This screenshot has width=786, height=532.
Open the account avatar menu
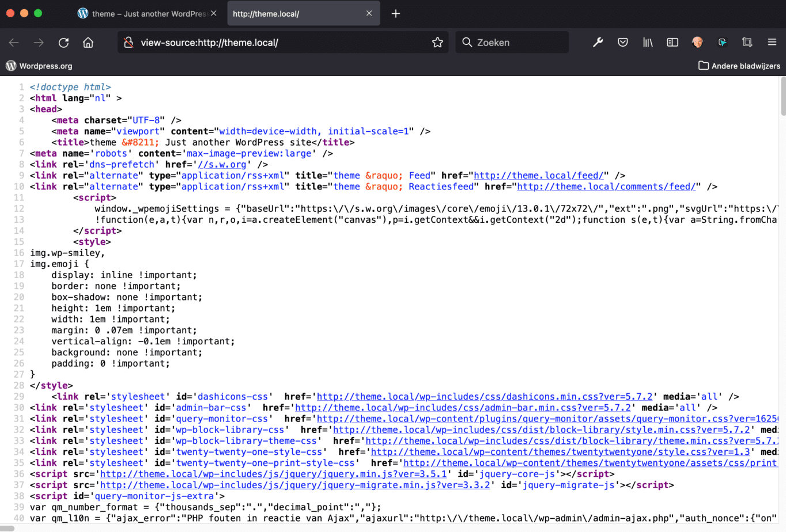[x=697, y=42]
